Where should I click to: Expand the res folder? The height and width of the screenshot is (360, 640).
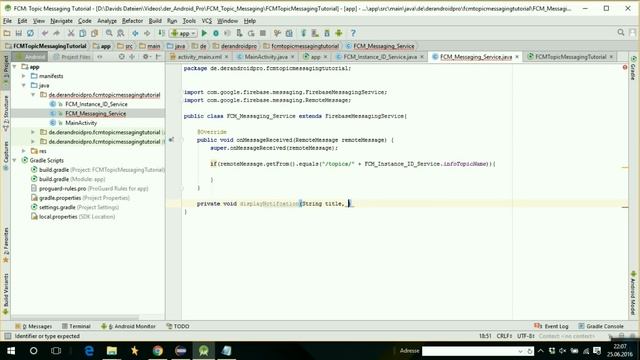(x=24, y=151)
